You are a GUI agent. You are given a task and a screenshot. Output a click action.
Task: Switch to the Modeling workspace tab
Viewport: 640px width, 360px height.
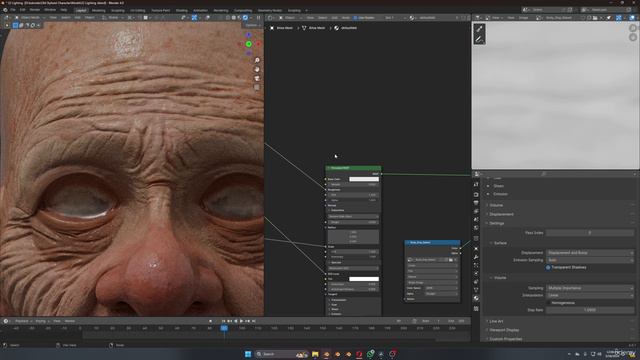click(x=98, y=10)
